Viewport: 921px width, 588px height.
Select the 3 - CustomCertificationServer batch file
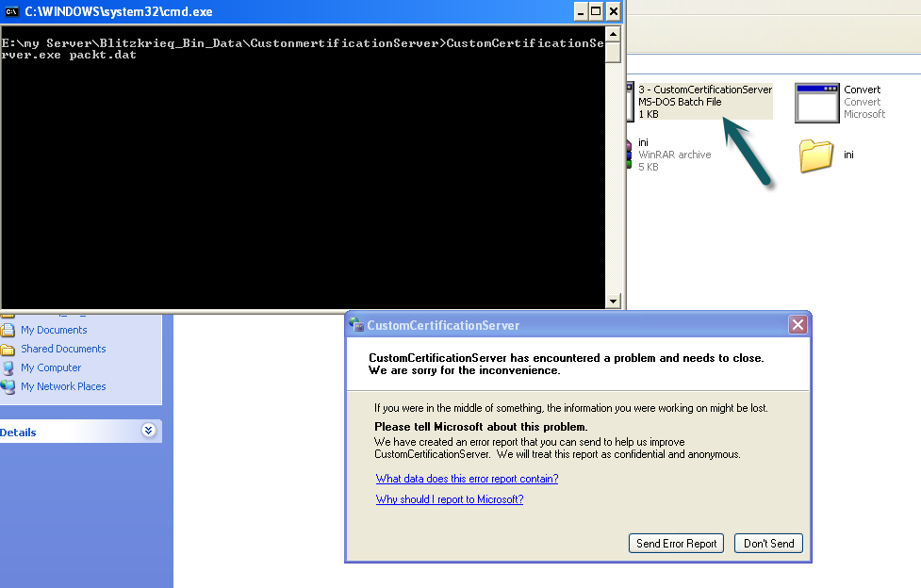pos(705,102)
